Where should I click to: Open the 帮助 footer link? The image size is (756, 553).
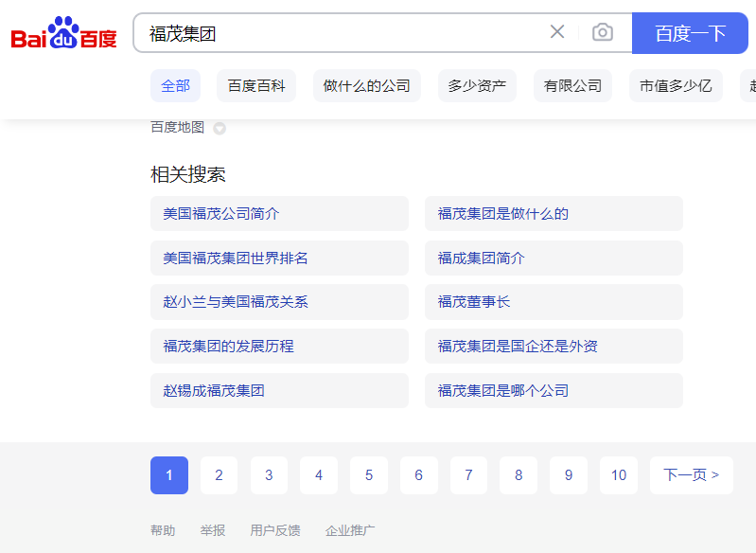(163, 530)
